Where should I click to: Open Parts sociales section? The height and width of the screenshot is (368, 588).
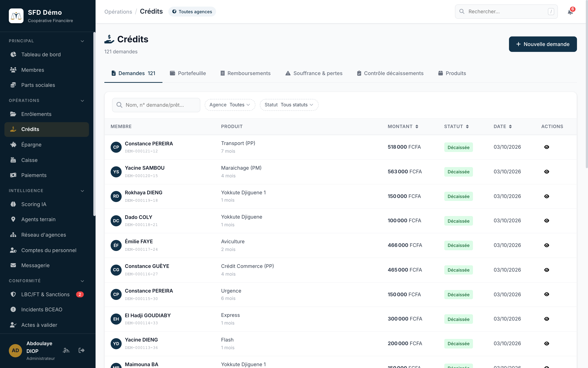click(47, 85)
